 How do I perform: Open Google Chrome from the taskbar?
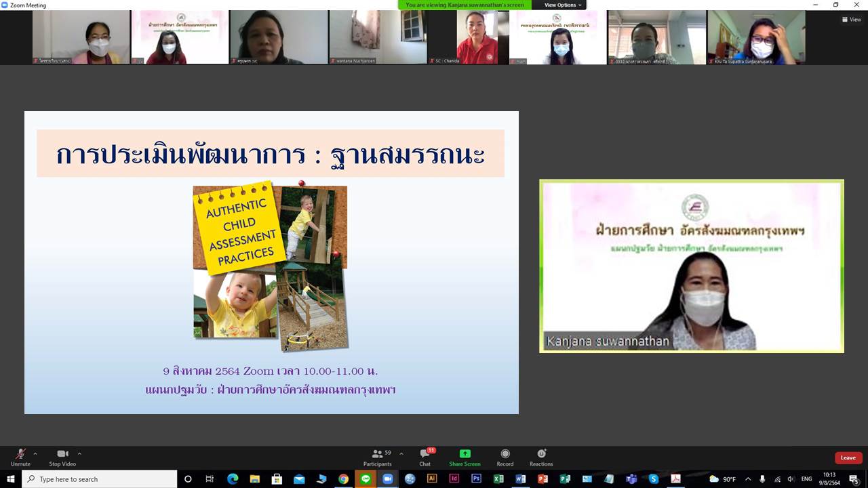343,479
